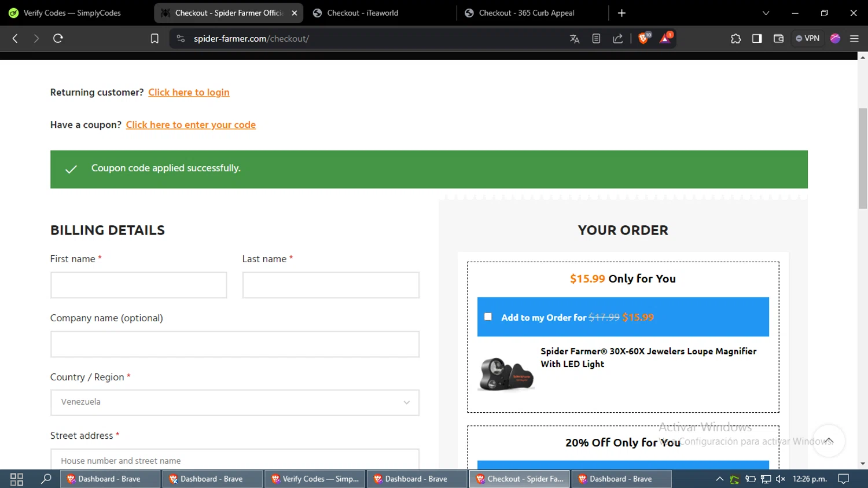
Task: Open the Country / Region dropdown
Action: 235,402
